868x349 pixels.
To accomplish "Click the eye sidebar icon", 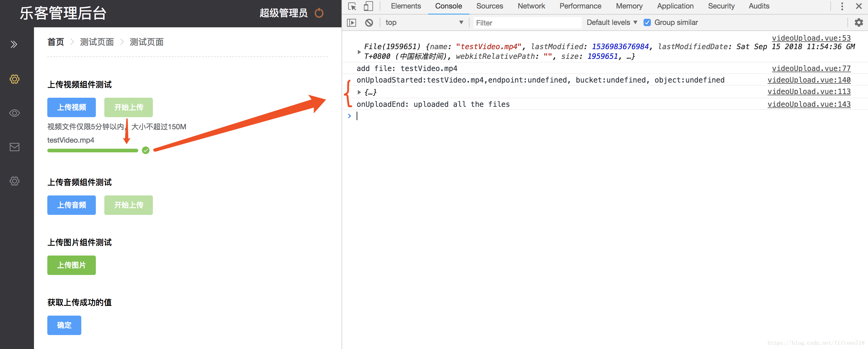I will (x=15, y=113).
